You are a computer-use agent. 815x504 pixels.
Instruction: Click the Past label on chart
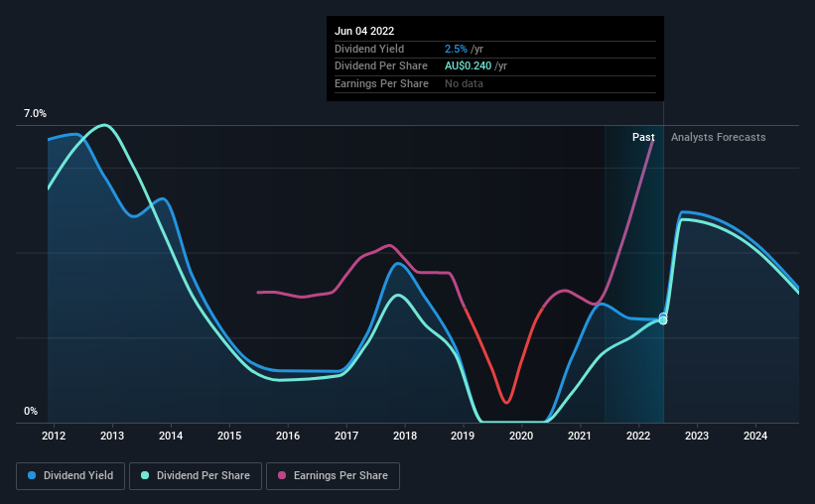tap(643, 137)
